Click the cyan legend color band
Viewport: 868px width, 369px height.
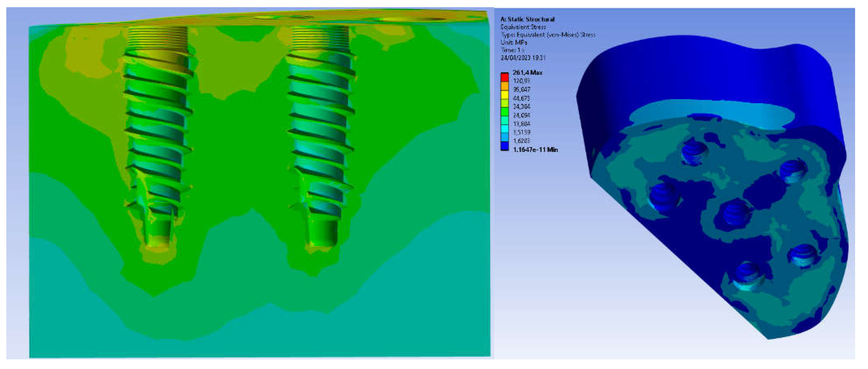(x=504, y=129)
